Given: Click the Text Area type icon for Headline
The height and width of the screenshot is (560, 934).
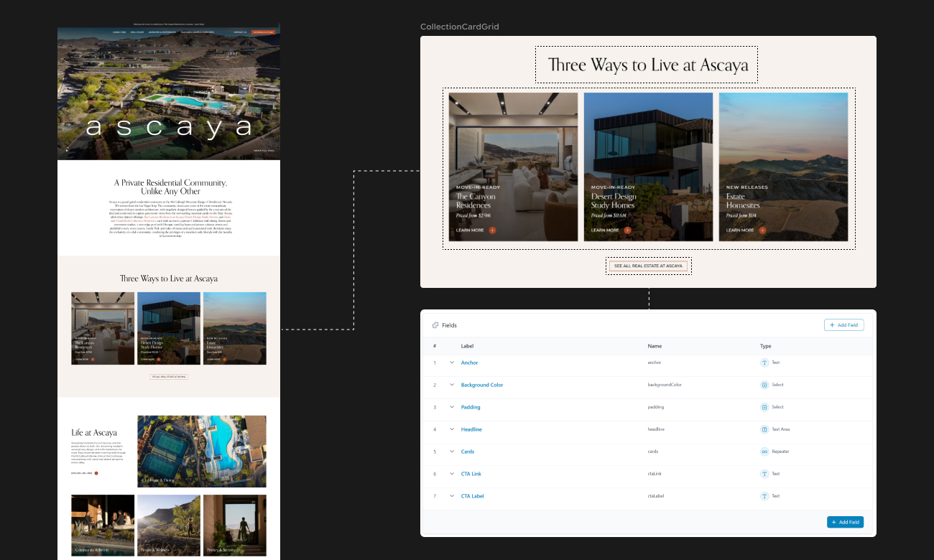Looking at the screenshot, I should (764, 429).
